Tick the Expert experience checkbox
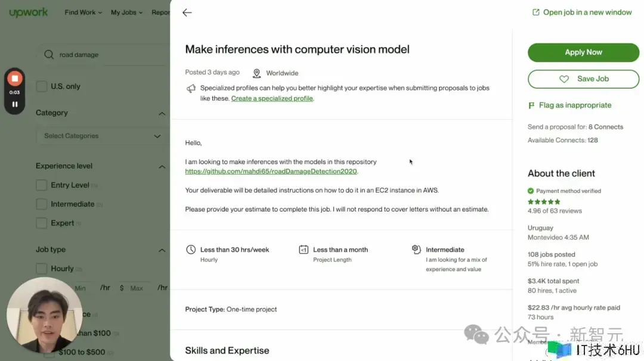The width and height of the screenshot is (644, 361). 42,223
